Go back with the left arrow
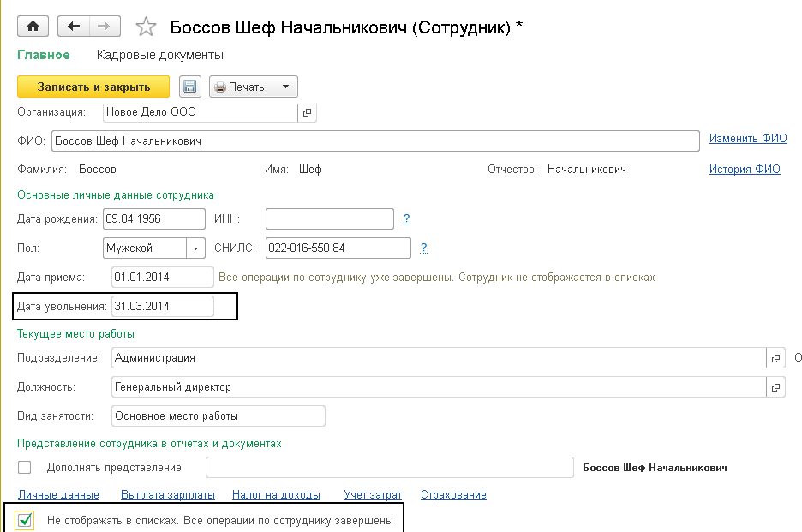Viewport: 802px width, 532px height. point(74,27)
